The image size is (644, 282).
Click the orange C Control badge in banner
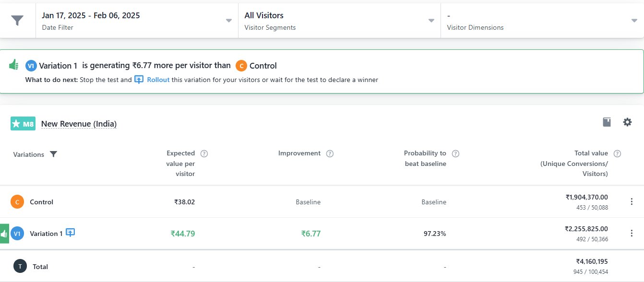coord(241,66)
